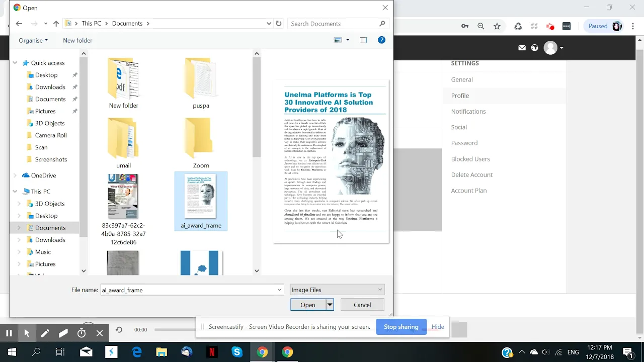Open File name history dropdown
Viewport: 644px width, 362px height.
coord(279,290)
